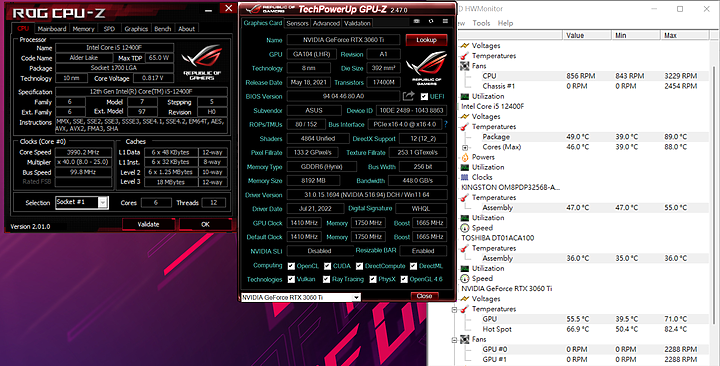Image resolution: width=720 pixels, height=366 pixels.
Task: Open GPU-Z hamburger menu icon
Action: pos(445,21)
